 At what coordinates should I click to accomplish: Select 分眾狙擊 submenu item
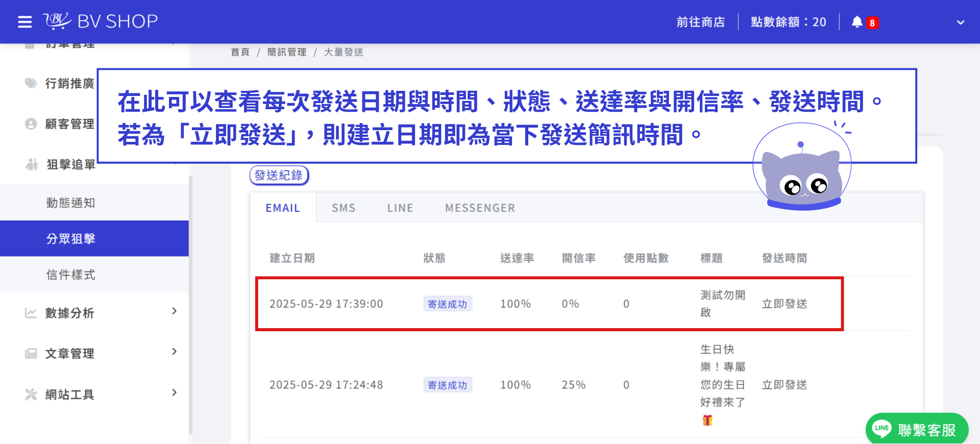click(x=94, y=238)
